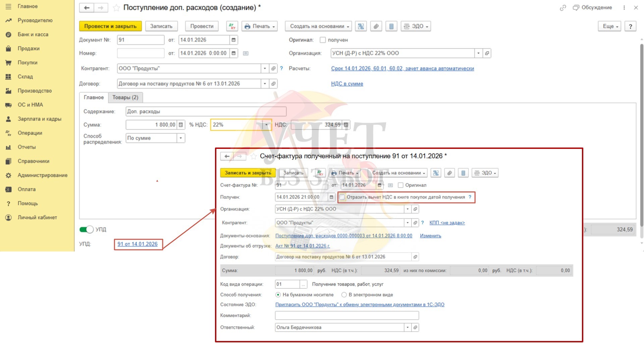Select В электронном виде radio option
The height and width of the screenshot is (343, 644).
click(344, 295)
